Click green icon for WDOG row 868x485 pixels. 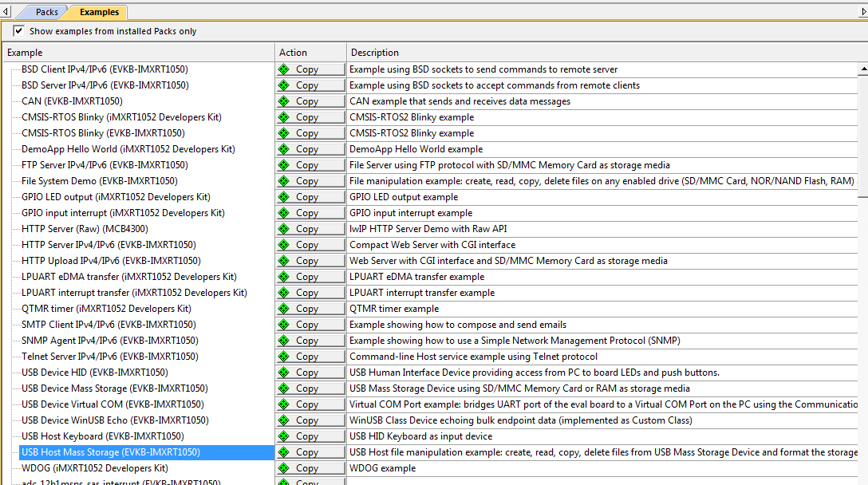point(284,468)
